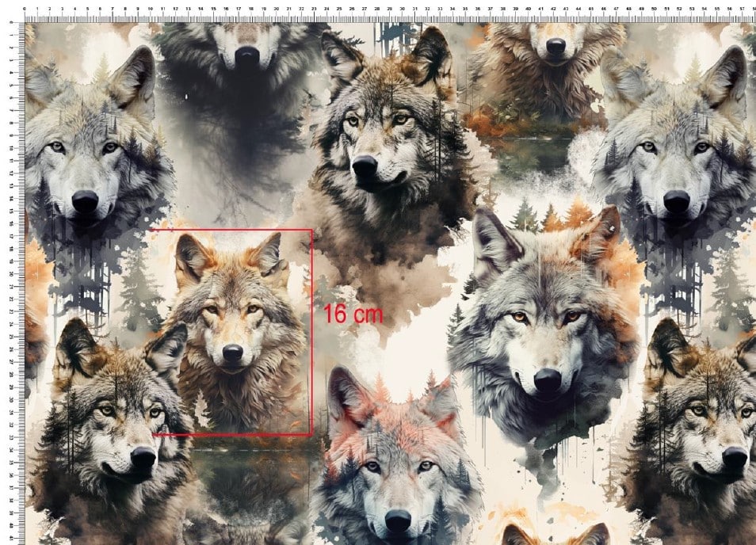Click the left ear of the wolf in red box
The height and width of the screenshot is (545, 756).
[190, 255]
